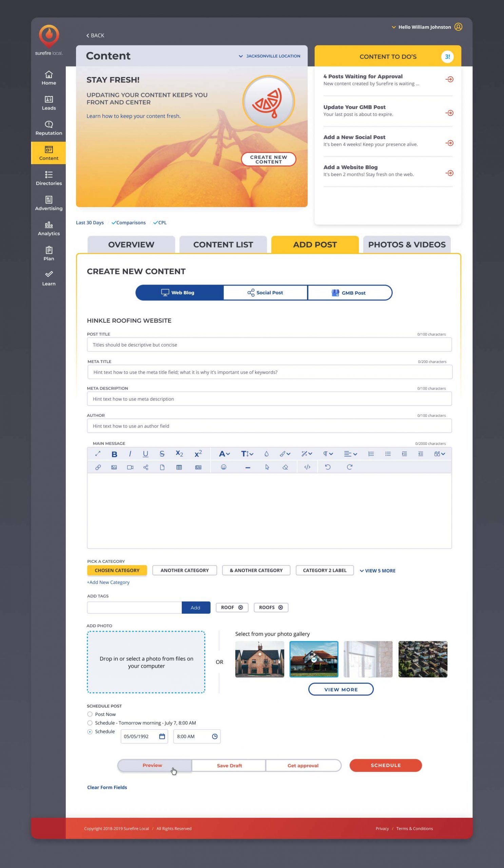
Task: Insert an image in the editor
Action: (x=114, y=468)
